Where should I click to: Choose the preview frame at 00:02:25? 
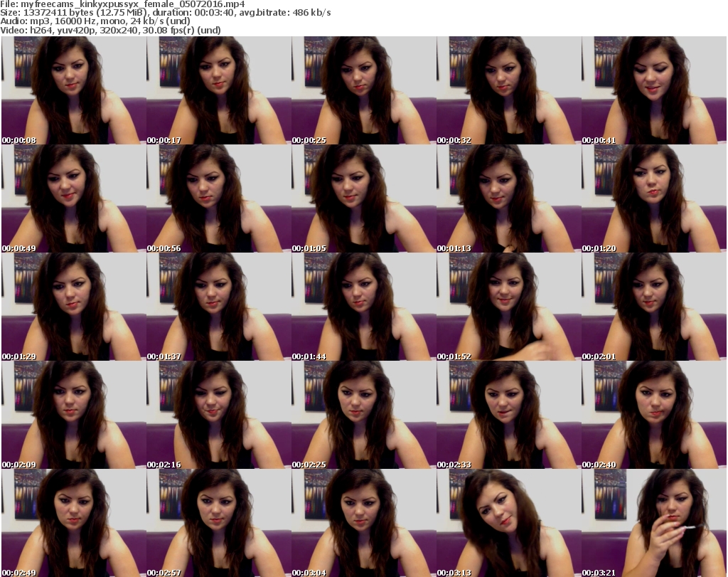pyautogui.click(x=364, y=415)
